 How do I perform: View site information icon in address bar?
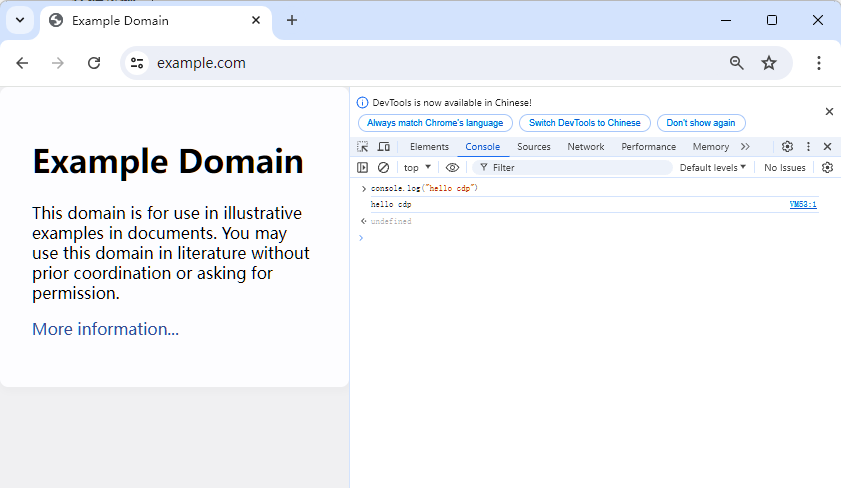click(137, 63)
